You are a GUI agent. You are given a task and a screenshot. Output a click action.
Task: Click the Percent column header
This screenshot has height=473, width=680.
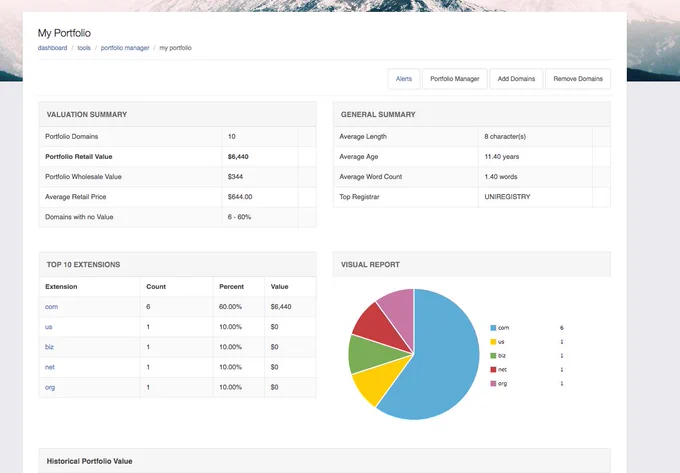[x=232, y=287]
